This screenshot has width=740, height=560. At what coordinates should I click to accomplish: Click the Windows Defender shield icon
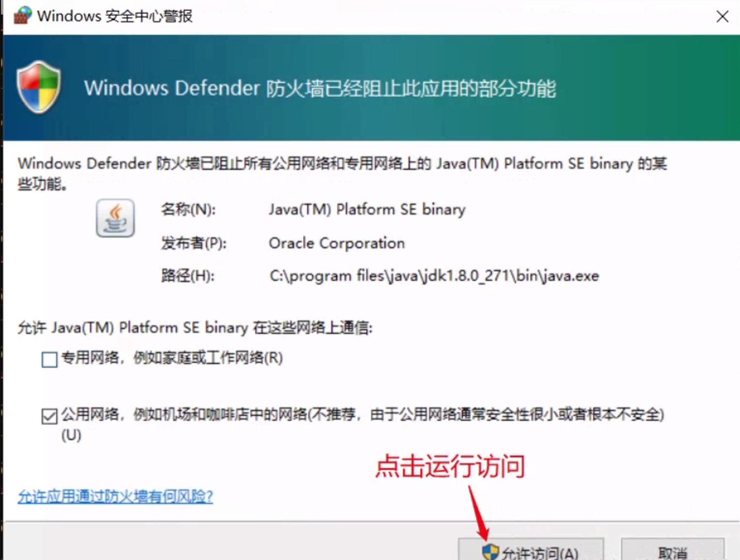39,87
